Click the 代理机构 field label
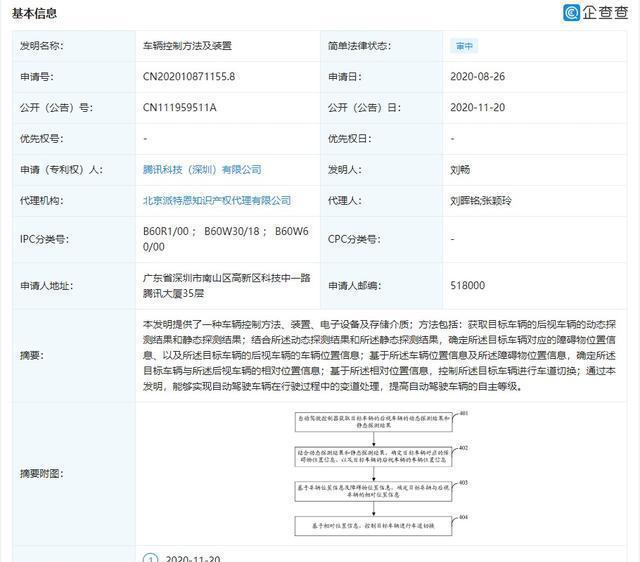The width and height of the screenshot is (640, 562). [41, 200]
